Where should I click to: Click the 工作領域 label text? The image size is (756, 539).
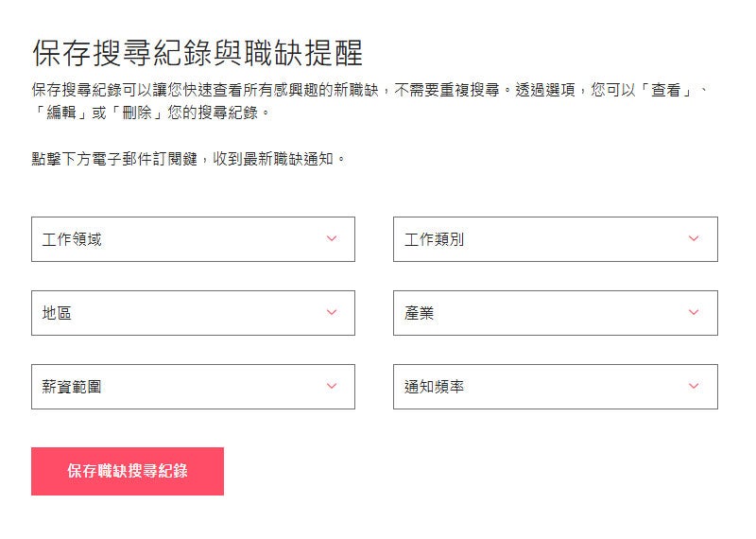[x=72, y=239]
